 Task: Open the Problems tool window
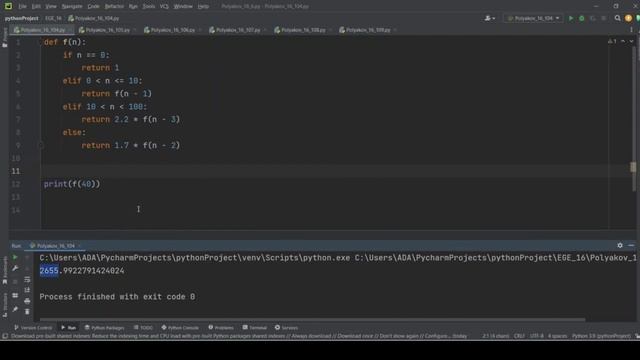tap(221, 328)
